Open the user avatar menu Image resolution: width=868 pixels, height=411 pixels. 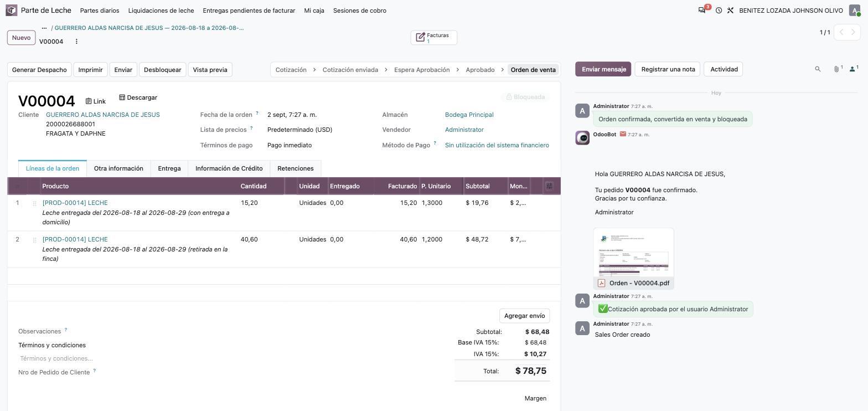click(855, 11)
